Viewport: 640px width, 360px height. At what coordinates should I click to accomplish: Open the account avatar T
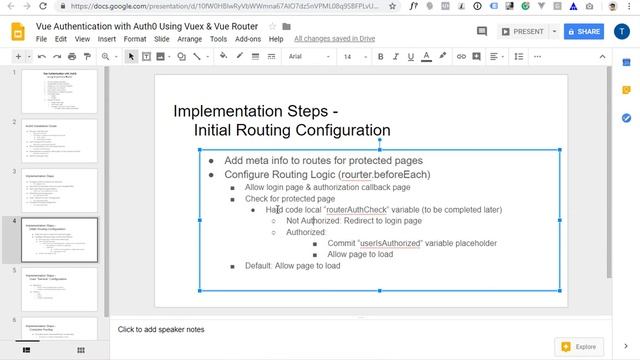click(x=622, y=31)
